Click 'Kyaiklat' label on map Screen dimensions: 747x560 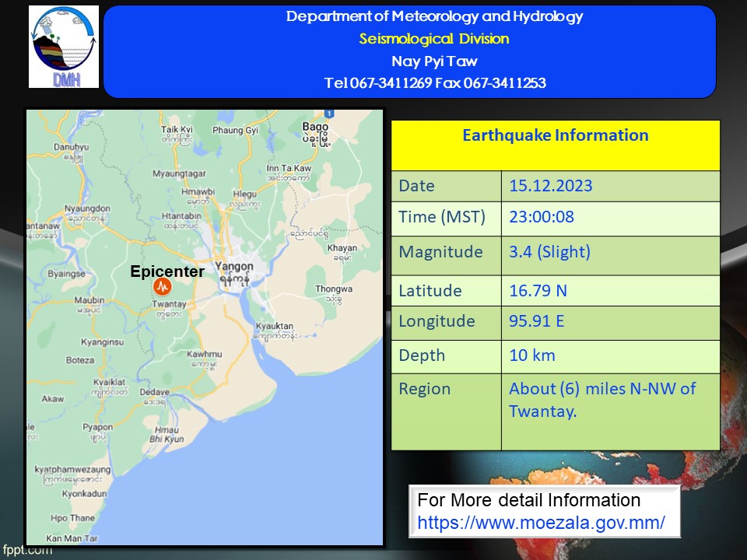pos(109,382)
